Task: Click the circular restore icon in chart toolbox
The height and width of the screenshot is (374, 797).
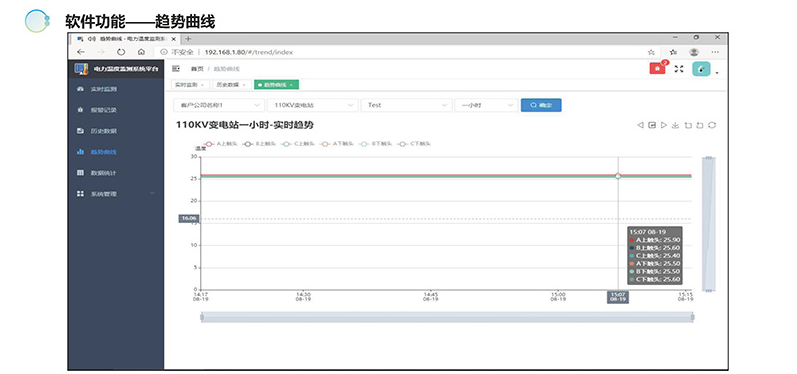Action: (712, 125)
